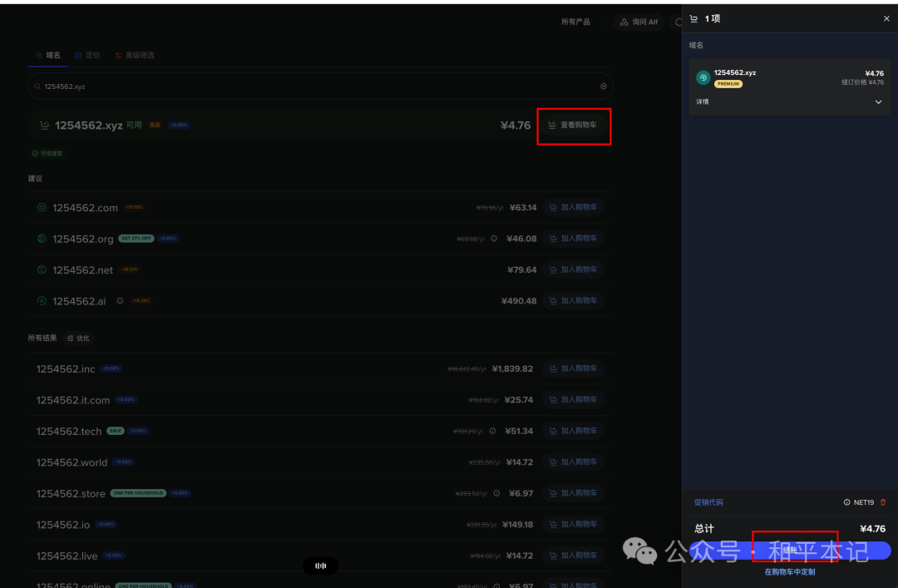Delete the NET19 promo code

click(x=883, y=502)
